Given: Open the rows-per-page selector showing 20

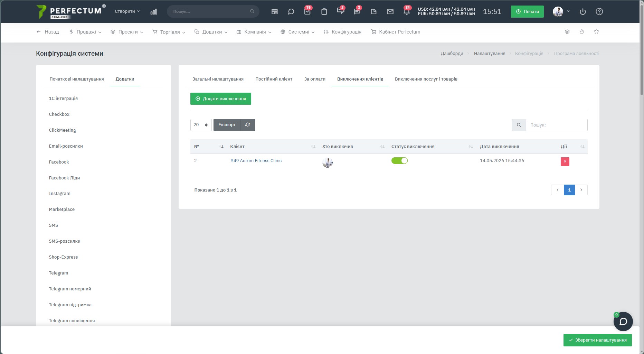Looking at the screenshot, I should point(201,125).
